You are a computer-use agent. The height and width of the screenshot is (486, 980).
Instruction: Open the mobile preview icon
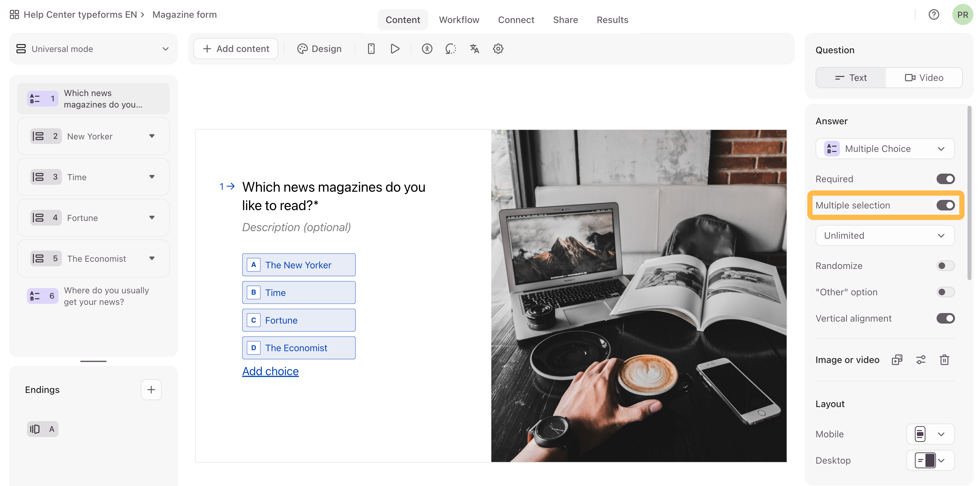click(x=371, y=49)
